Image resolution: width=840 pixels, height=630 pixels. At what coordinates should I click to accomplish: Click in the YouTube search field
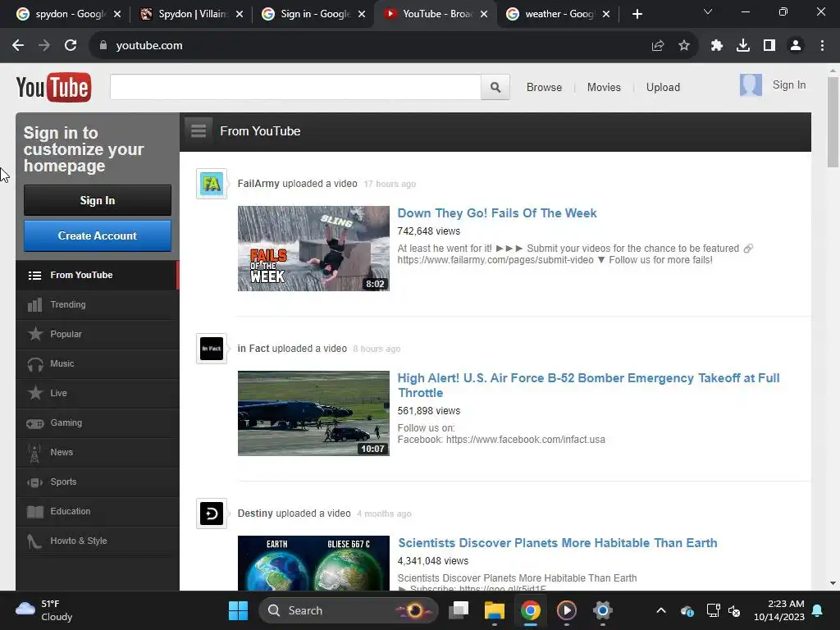(x=295, y=87)
